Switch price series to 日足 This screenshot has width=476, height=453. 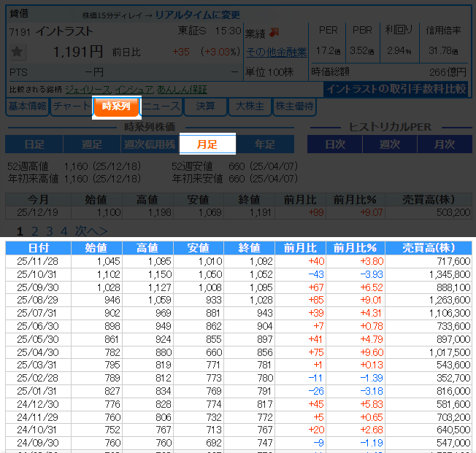pyautogui.click(x=34, y=144)
